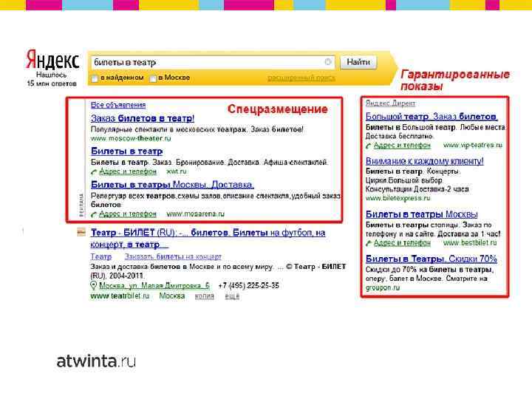Check the 'в Москве' checkbox

[153, 78]
